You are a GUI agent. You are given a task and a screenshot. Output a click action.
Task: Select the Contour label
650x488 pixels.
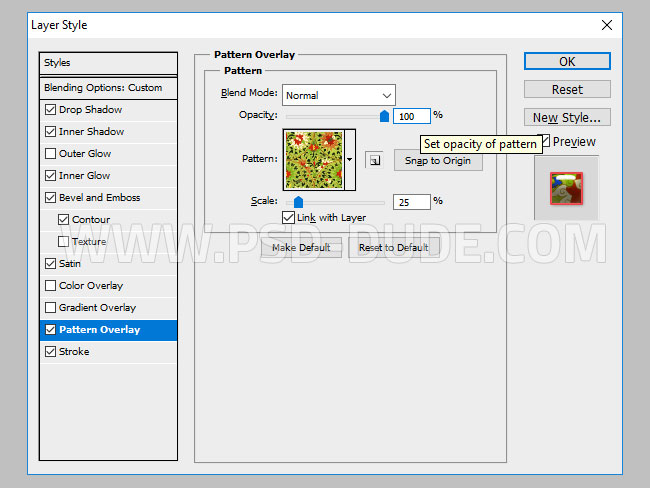pyautogui.click(x=91, y=219)
